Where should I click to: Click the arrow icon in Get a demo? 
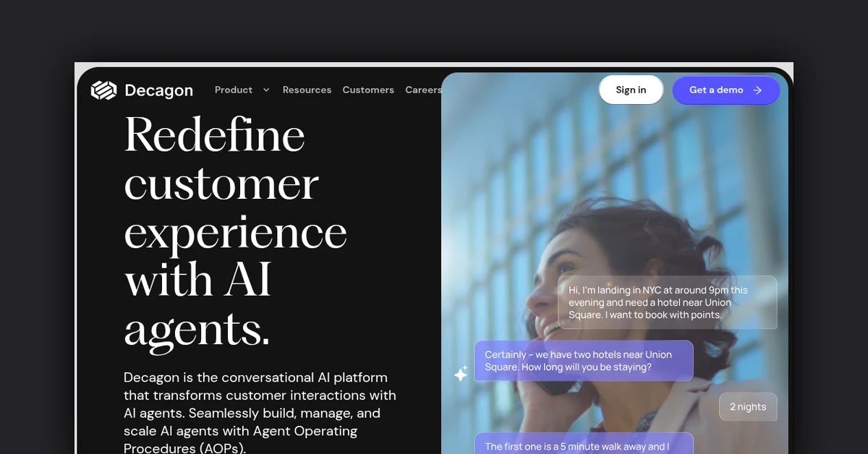[757, 90]
